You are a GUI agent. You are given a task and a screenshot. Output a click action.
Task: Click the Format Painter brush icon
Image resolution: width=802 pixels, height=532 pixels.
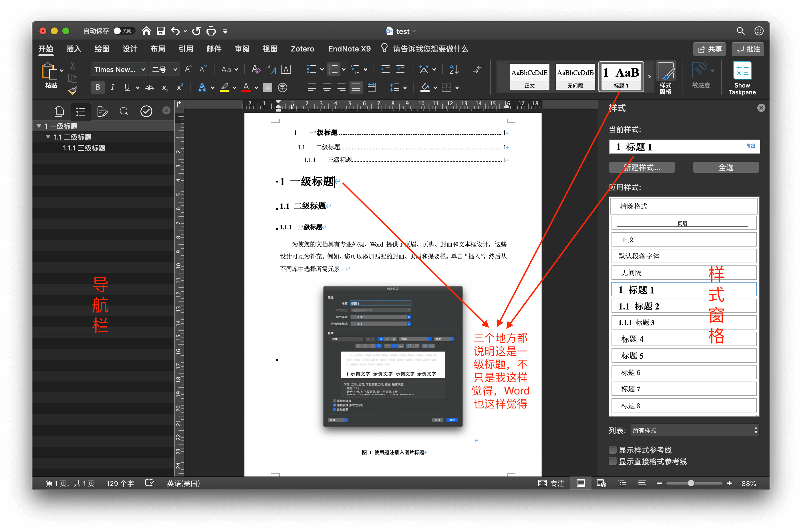click(x=73, y=91)
